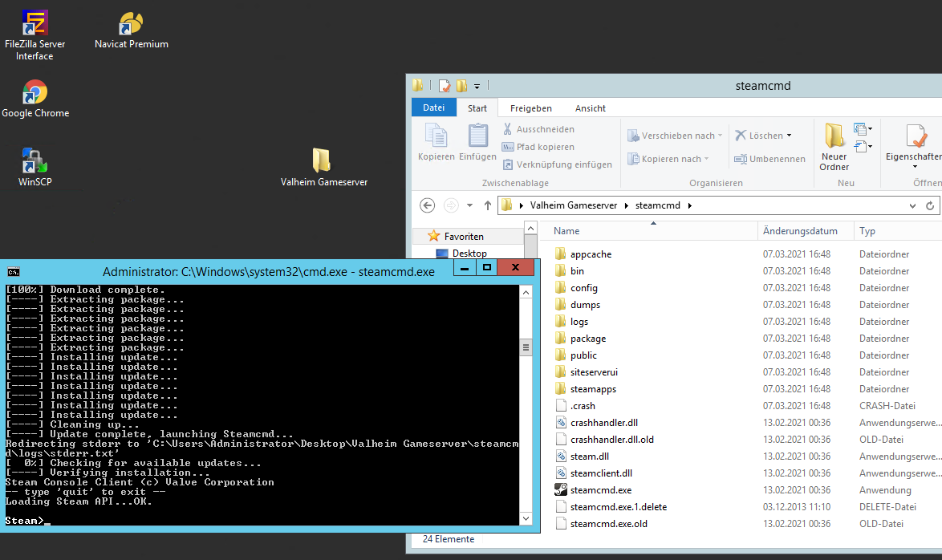Screen dimensions: 942x560
Task: Launch Google Chrome from the desktop
Action: click(x=35, y=91)
